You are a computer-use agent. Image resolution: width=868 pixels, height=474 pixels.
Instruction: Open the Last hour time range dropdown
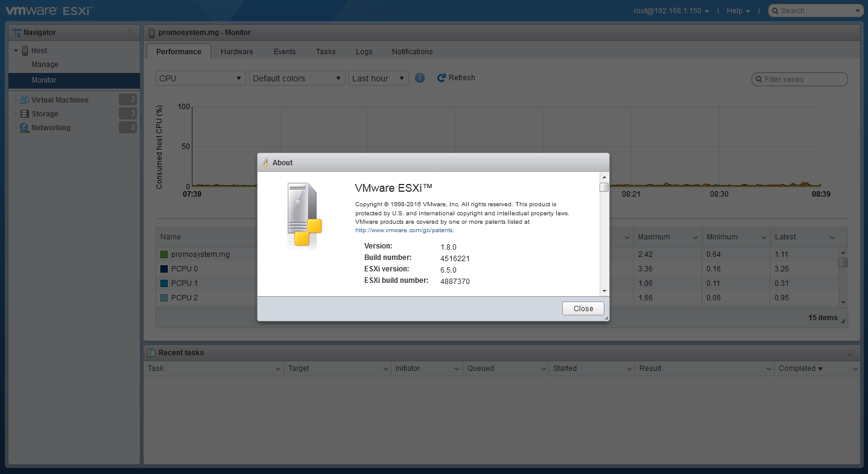tap(379, 78)
